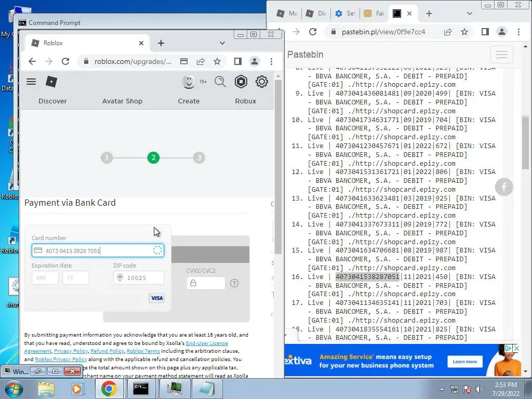Focus the Card number input field
The height and width of the screenshot is (399, 532).
point(98,251)
